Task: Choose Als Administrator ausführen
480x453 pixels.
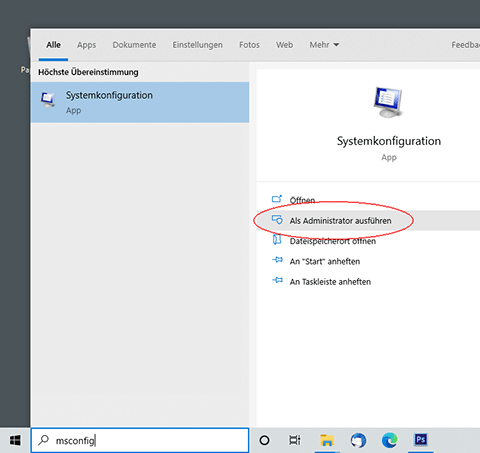Action: coord(340,221)
